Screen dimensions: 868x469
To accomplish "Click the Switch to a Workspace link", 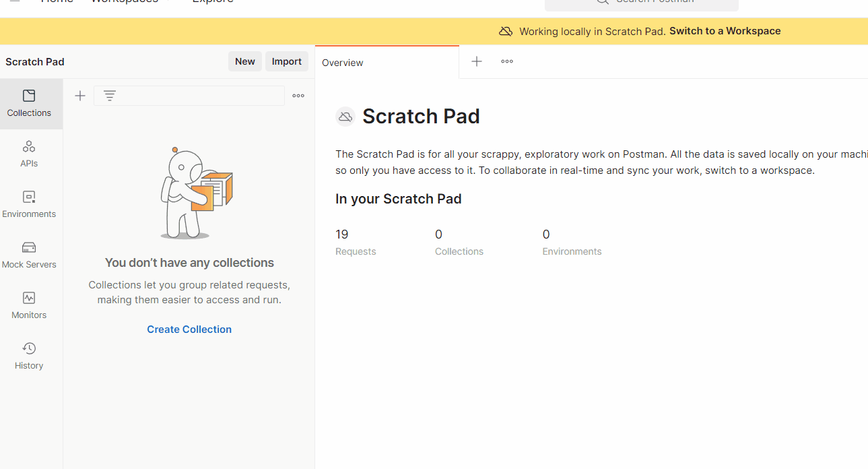I will point(725,31).
